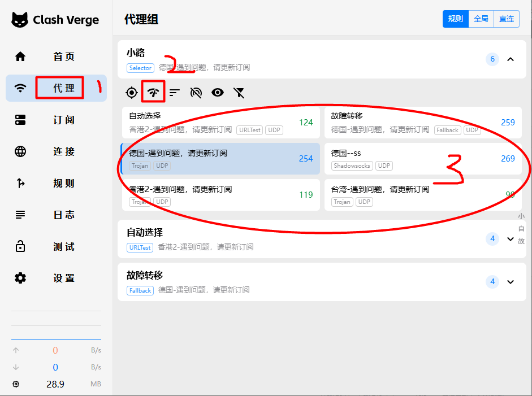Expand the 自动选择 group
Viewport: 532px width, 396px height.
point(511,239)
